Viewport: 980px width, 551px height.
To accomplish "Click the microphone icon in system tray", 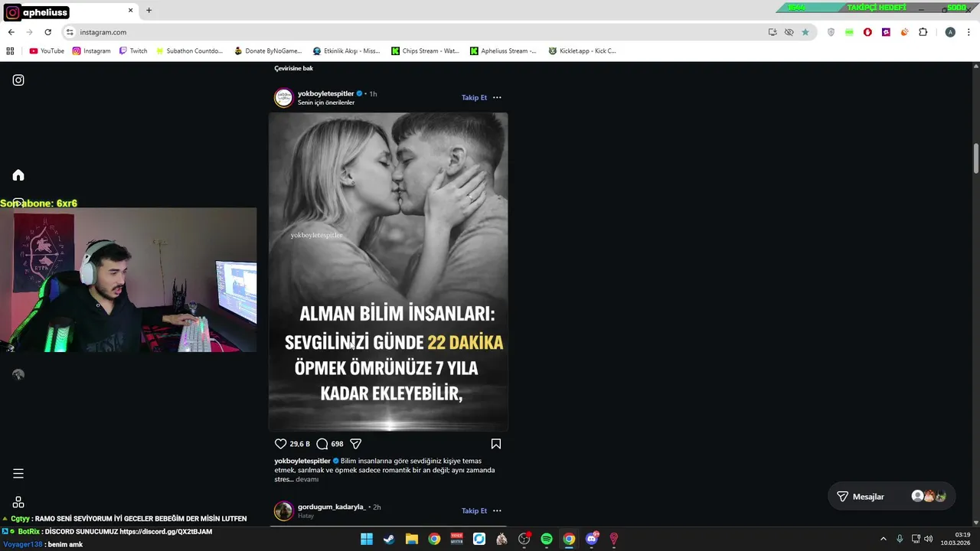I will click(x=900, y=539).
